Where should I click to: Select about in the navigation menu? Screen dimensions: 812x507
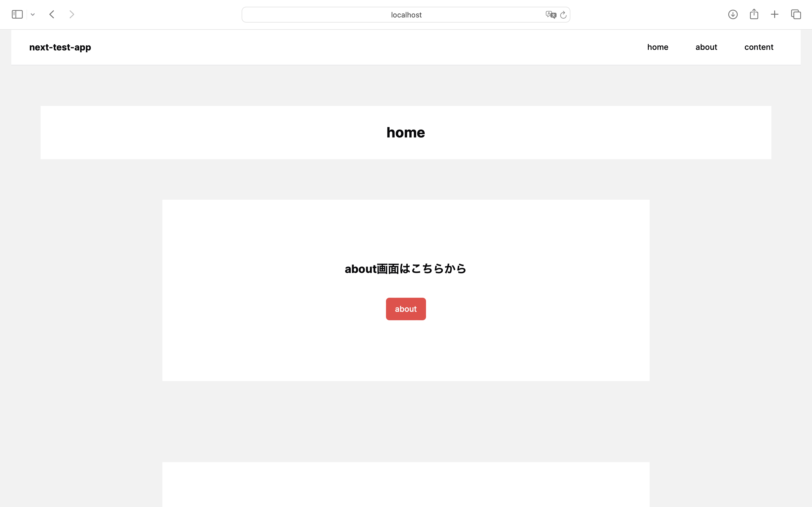tap(706, 47)
